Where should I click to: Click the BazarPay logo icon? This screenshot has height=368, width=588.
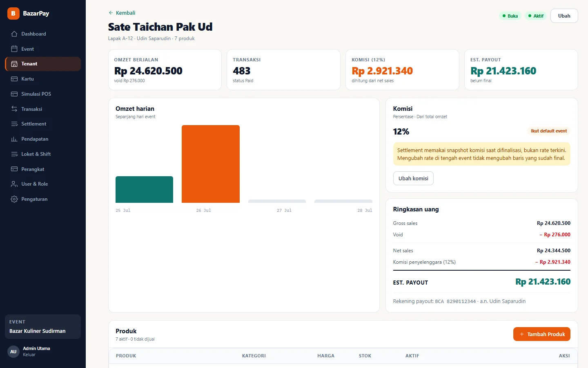point(13,13)
